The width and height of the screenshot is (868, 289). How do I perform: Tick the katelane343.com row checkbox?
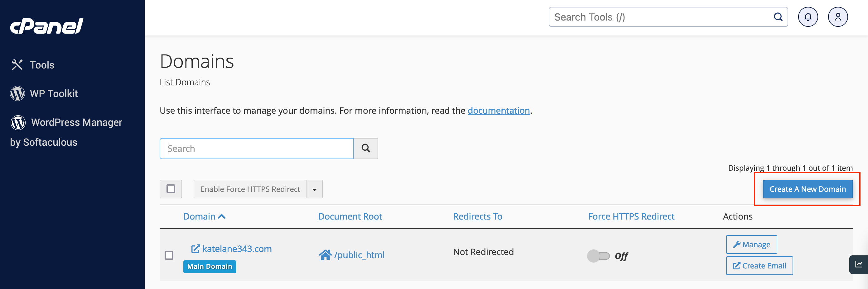(x=169, y=255)
